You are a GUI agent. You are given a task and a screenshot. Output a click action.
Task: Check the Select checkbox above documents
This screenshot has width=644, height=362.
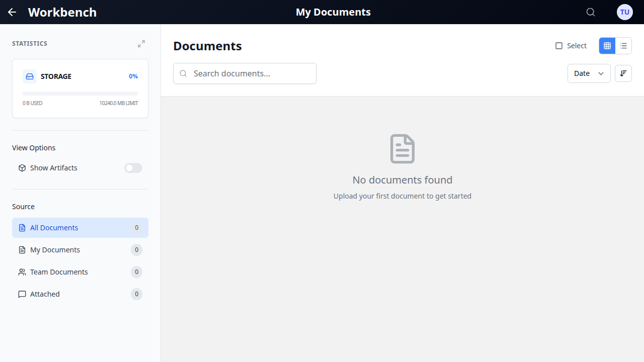[559, 46]
